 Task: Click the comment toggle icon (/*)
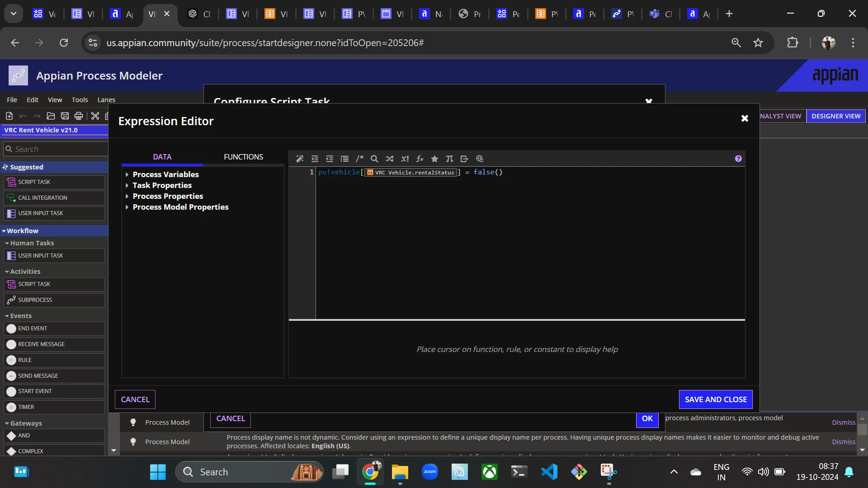point(359,159)
